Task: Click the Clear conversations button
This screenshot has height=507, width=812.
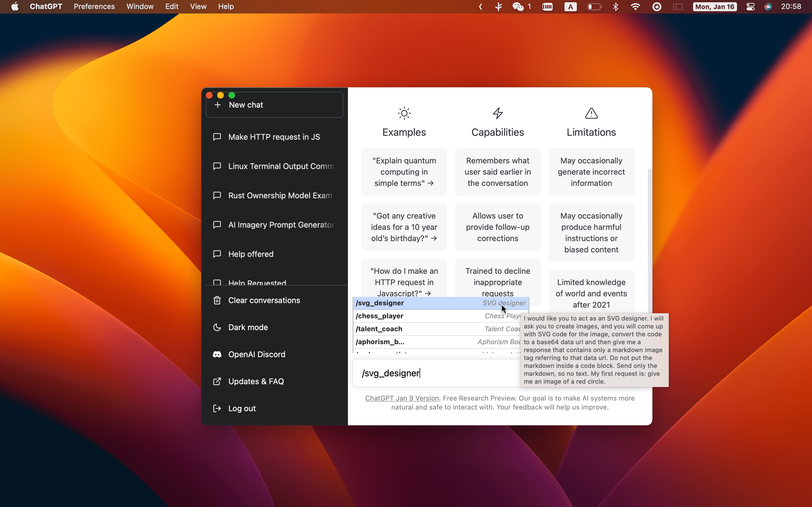Action: pyautogui.click(x=265, y=300)
